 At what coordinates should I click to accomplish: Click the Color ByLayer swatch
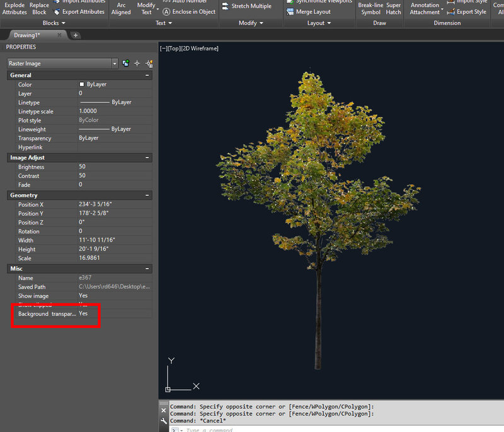[82, 85]
